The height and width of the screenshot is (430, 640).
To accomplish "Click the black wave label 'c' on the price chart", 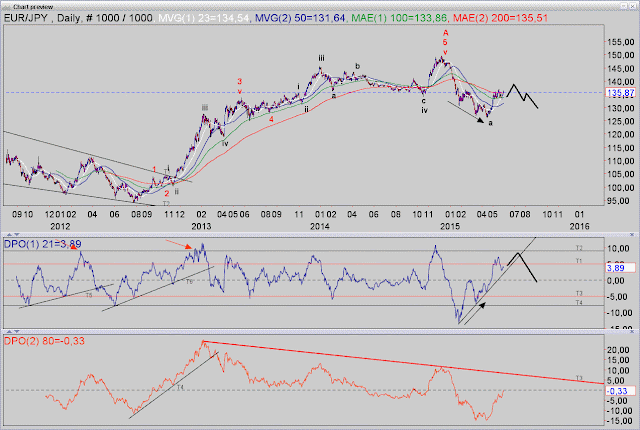I will (424, 101).
